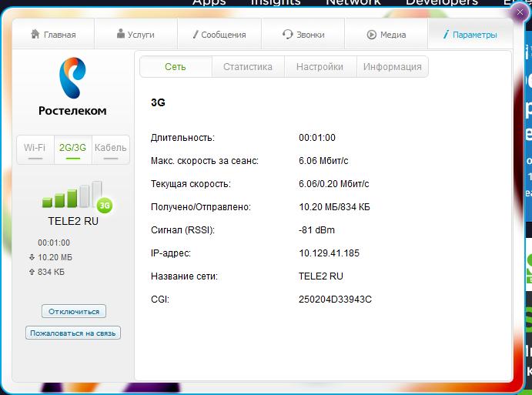532x395 pixels.
Task: Click the house icon on Главная tab
Action: [35, 35]
